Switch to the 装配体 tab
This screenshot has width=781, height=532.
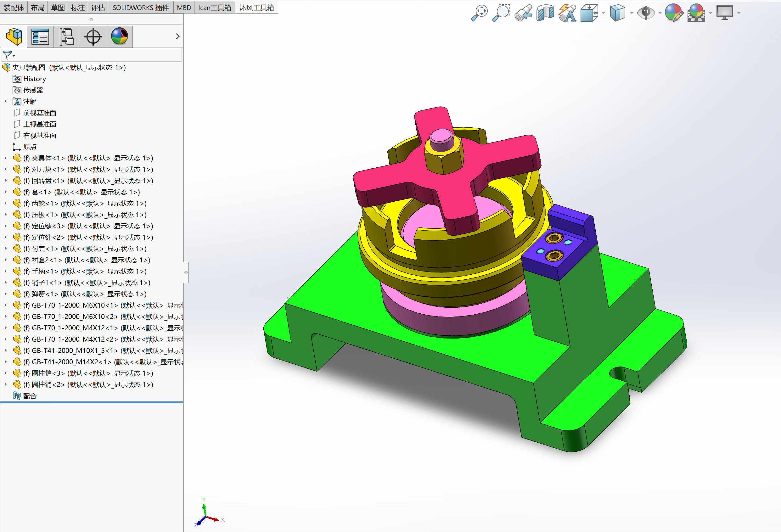click(x=14, y=8)
